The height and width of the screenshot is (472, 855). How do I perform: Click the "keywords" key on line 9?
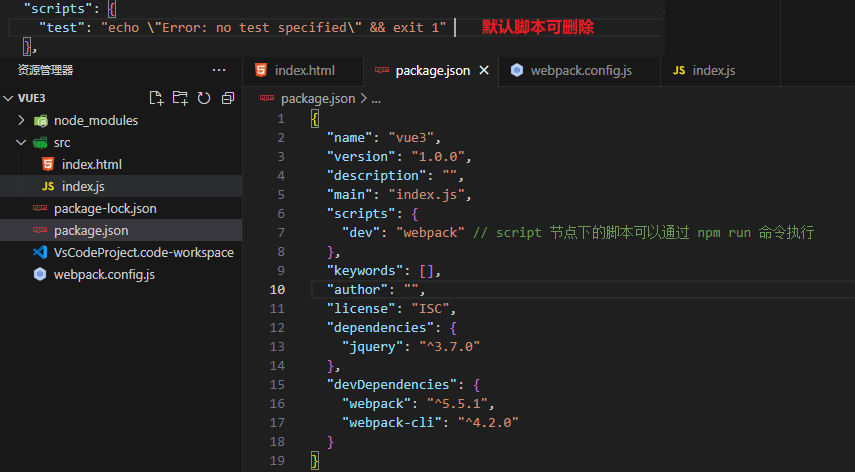pos(365,270)
